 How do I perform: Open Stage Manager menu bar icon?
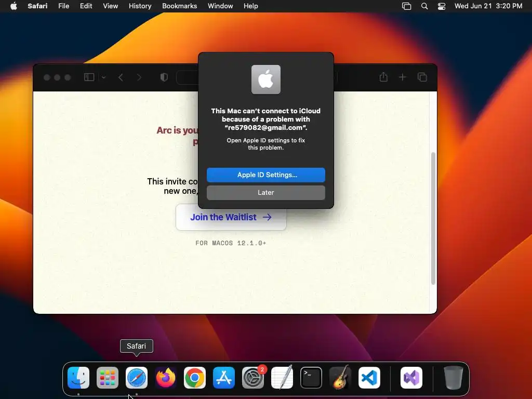[x=406, y=6]
